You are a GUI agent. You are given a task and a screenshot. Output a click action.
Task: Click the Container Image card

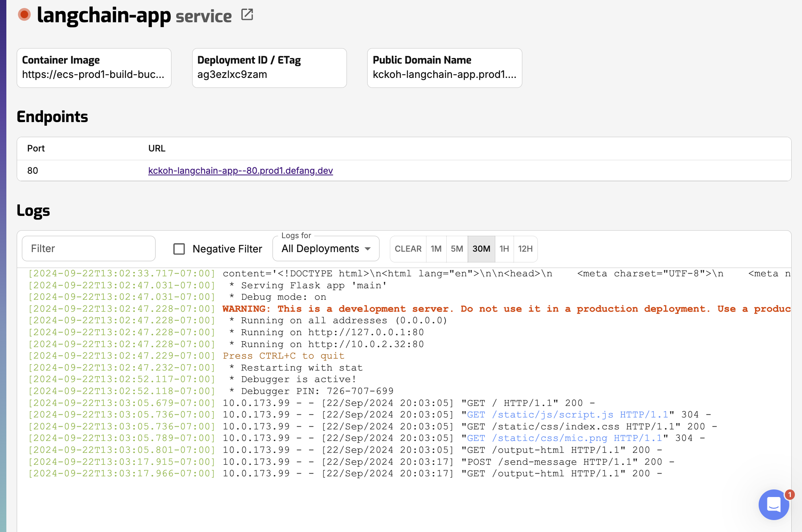click(94, 68)
